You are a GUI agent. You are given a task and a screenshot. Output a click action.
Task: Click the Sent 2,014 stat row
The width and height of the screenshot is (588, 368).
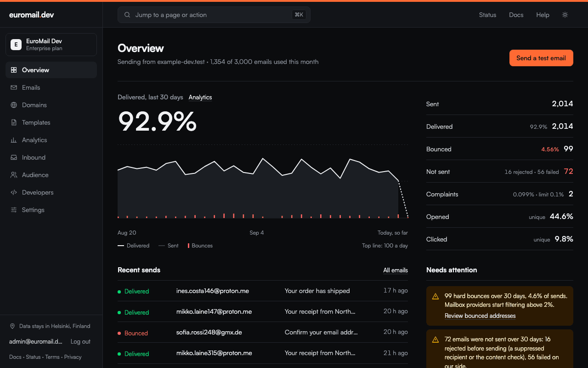(x=500, y=104)
